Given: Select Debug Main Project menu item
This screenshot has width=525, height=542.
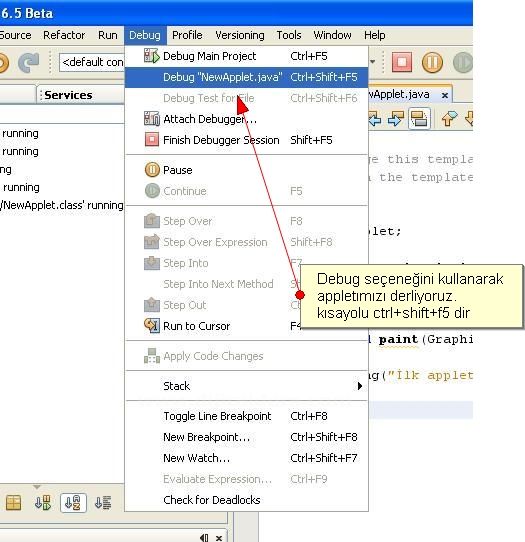Looking at the screenshot, I should pyautogui.click(x=246, y=56).
